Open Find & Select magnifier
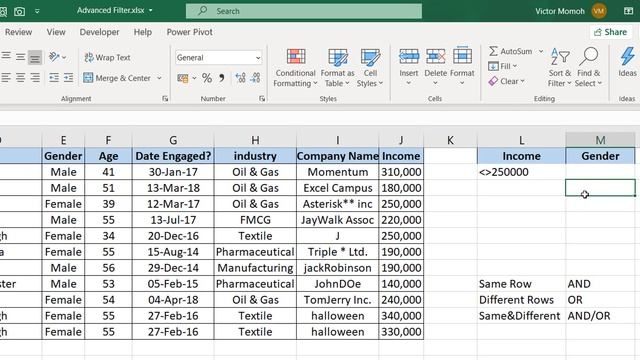Screen dimensions: 640x360 click(588, 67)
